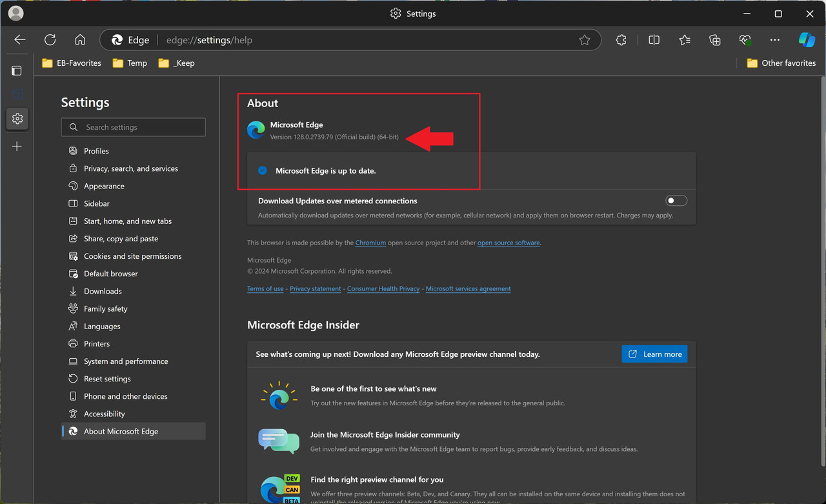826x504 pixels.
Task: Open _Keep bookmarks folder
Action: [176, 63]
